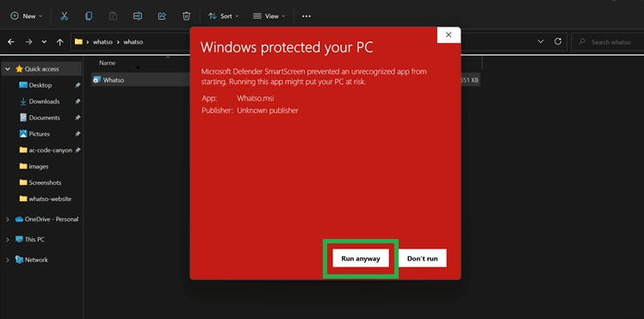Unpin ac-code-canyon using its pin icon

77,150
